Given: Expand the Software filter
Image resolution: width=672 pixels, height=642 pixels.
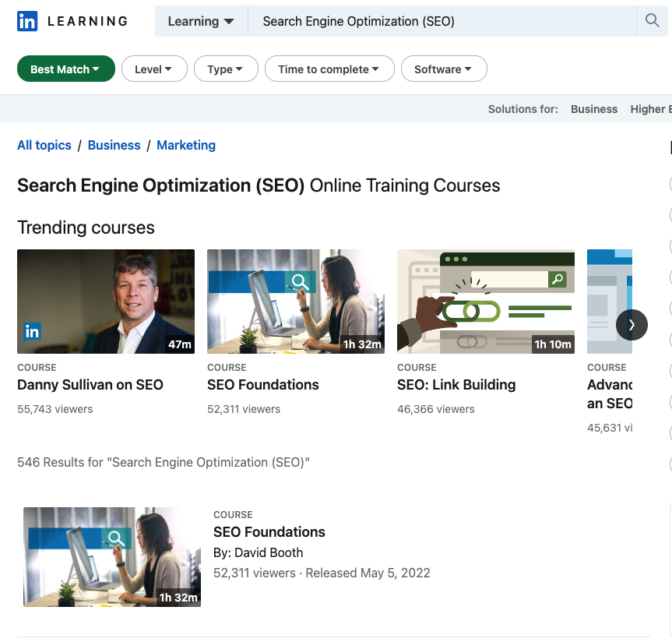Looking at the screenshot, I should [x=444, y=69].
